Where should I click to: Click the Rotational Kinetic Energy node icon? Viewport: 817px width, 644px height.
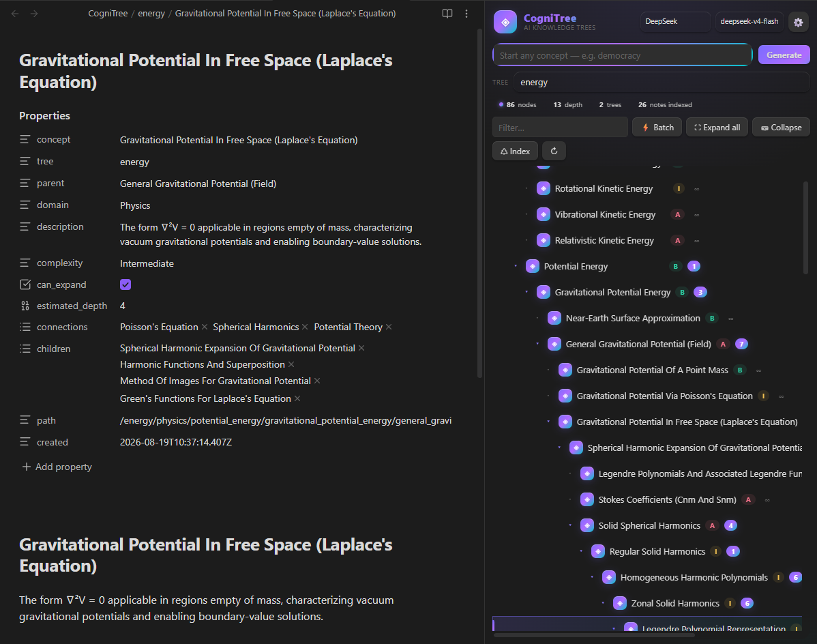544,188
